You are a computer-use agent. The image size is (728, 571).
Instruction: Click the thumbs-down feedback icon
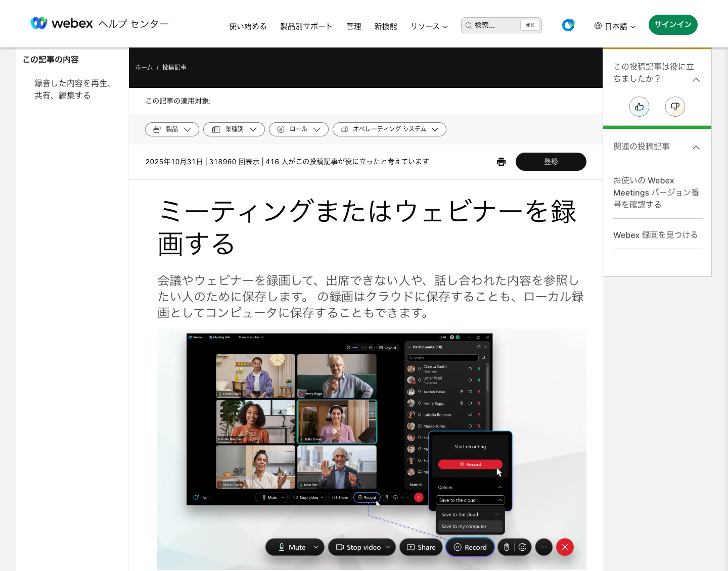[675, 107]
